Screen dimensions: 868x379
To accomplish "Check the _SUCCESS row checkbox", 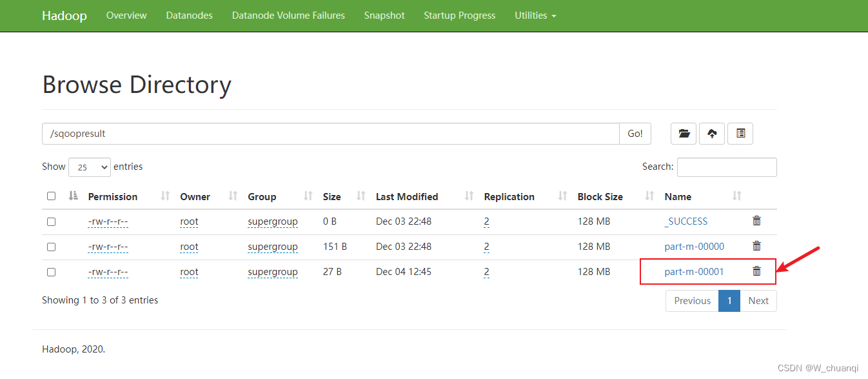I will [52, 221].
